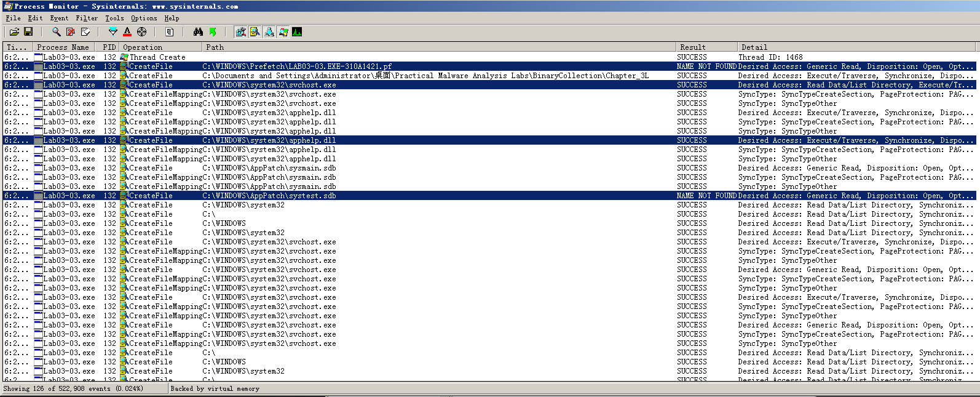Image resolution: width=980 pixels, height=397 pixels.
Task: Select the Include Process From Window target
Action: pyautogui.click(x=142, y=32)
